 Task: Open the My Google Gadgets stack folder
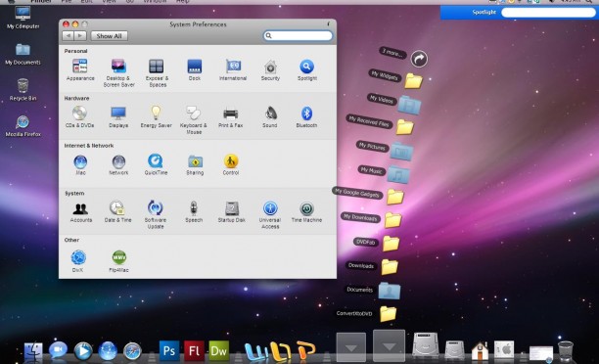click(x=395, y=197)
